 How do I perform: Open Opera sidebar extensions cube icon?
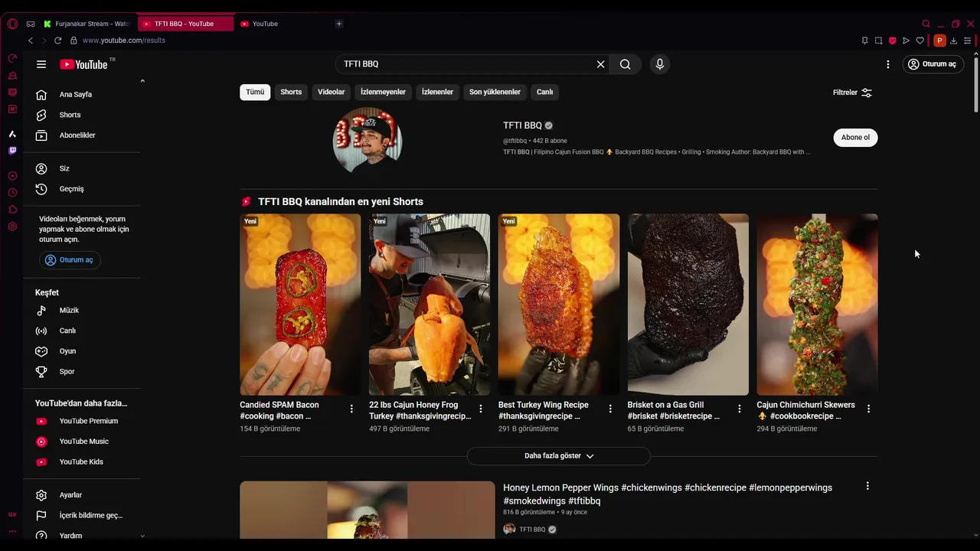pos(12,210)
